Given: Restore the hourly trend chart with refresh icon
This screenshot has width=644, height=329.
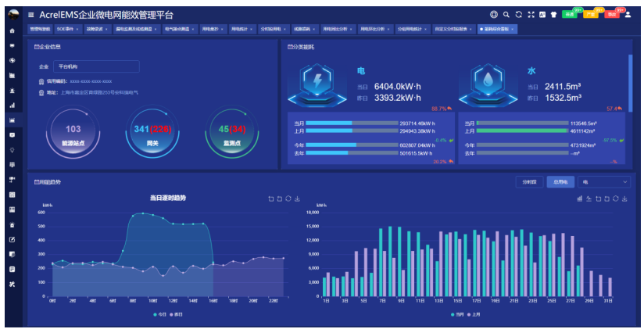Looking at the screenshot, I should click(288, 198).
